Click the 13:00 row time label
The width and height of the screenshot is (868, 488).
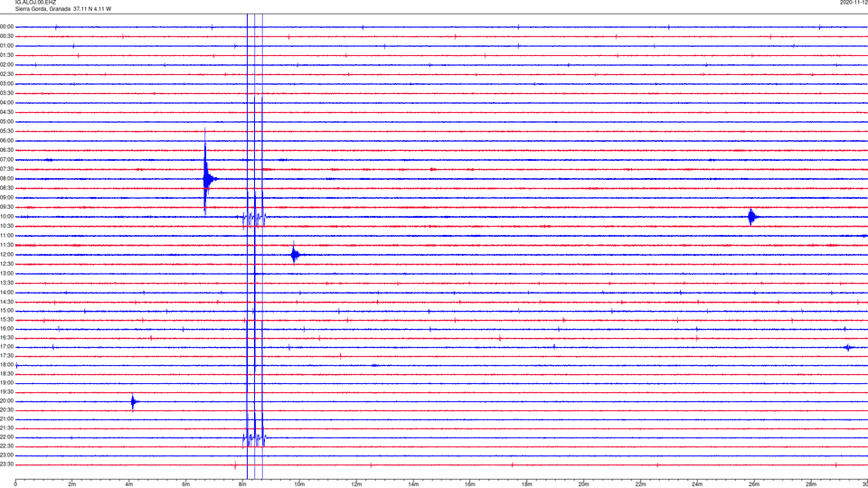point(6,273)
